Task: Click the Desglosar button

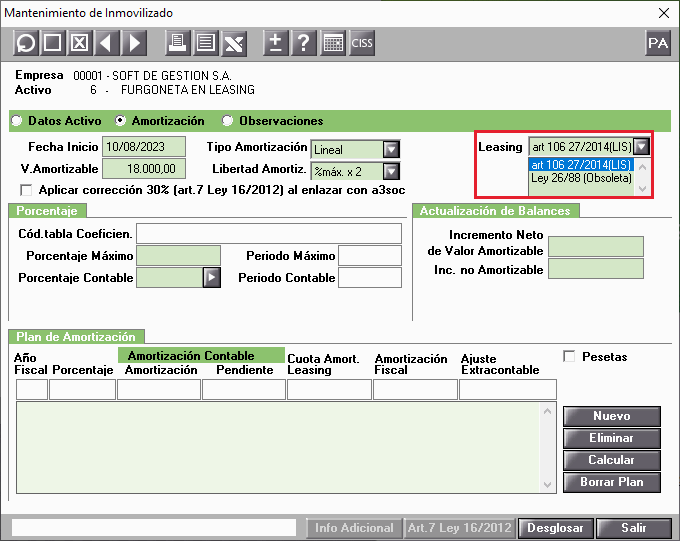Action: 556,528
